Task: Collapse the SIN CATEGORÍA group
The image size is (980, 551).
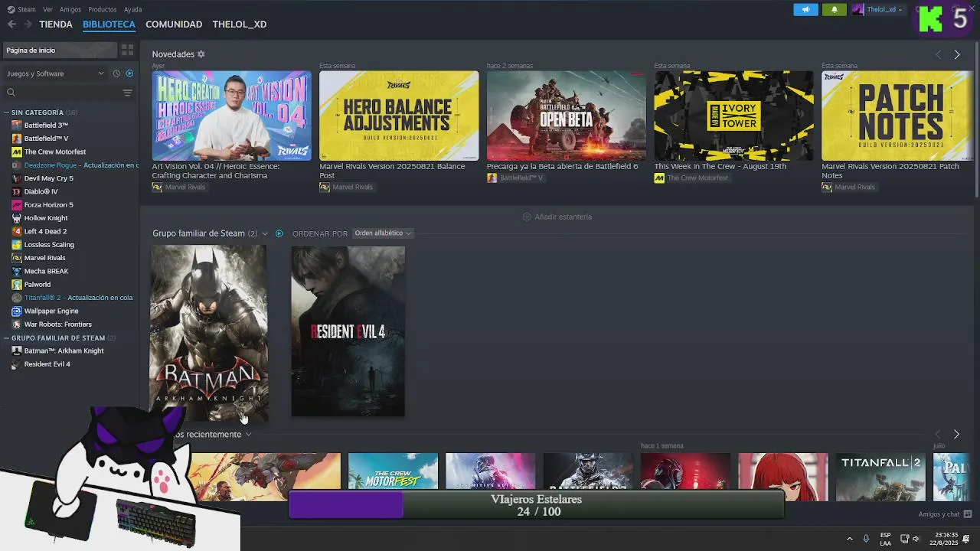Action: coord(7,112)
